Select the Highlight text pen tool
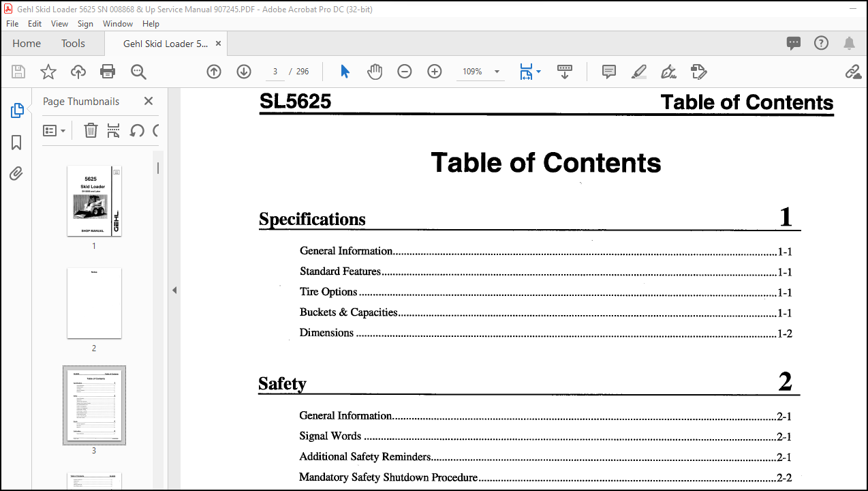Image resolution: width=868 pixels, height=491 pixels. coord(638,72)
